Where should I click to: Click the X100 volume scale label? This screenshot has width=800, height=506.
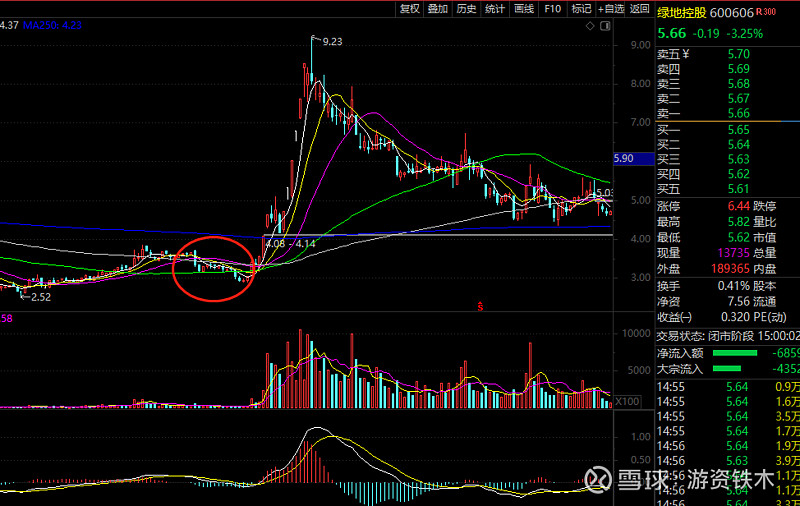[627, 401]
